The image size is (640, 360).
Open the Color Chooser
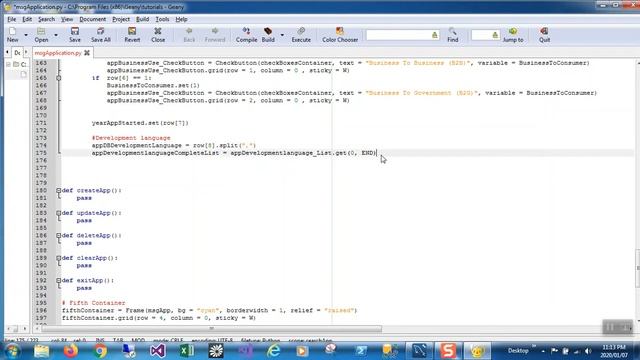coord(340,35)
